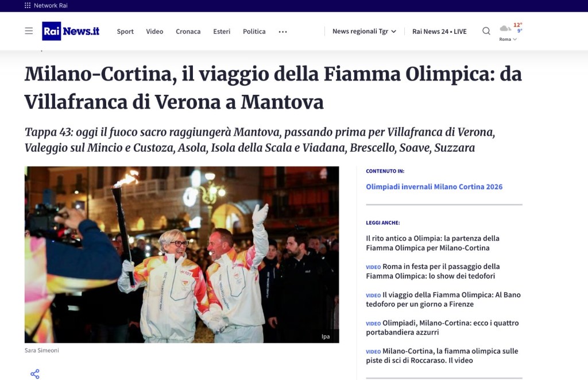
Task: Open the video on quattro portabandiera azzurri
Action: pyautogui.click(x=443, y=328)
